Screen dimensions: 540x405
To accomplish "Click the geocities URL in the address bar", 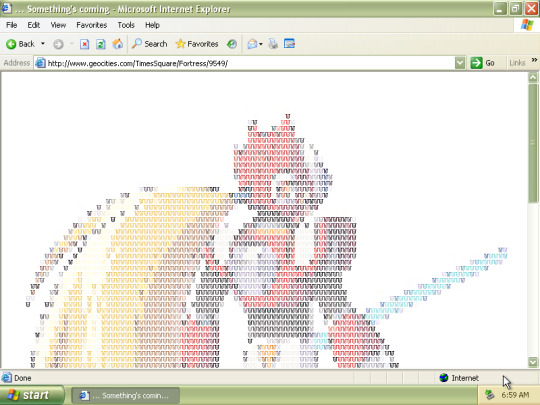I will [137, 63].
